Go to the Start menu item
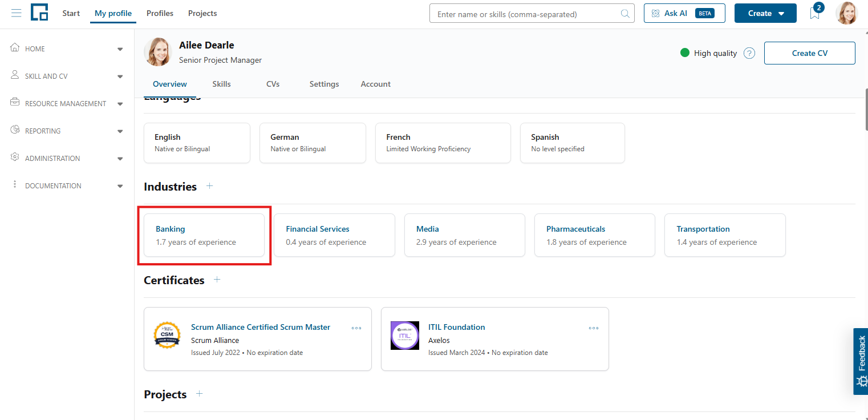This screenshot has height=420, width=868. coord(71,13)
